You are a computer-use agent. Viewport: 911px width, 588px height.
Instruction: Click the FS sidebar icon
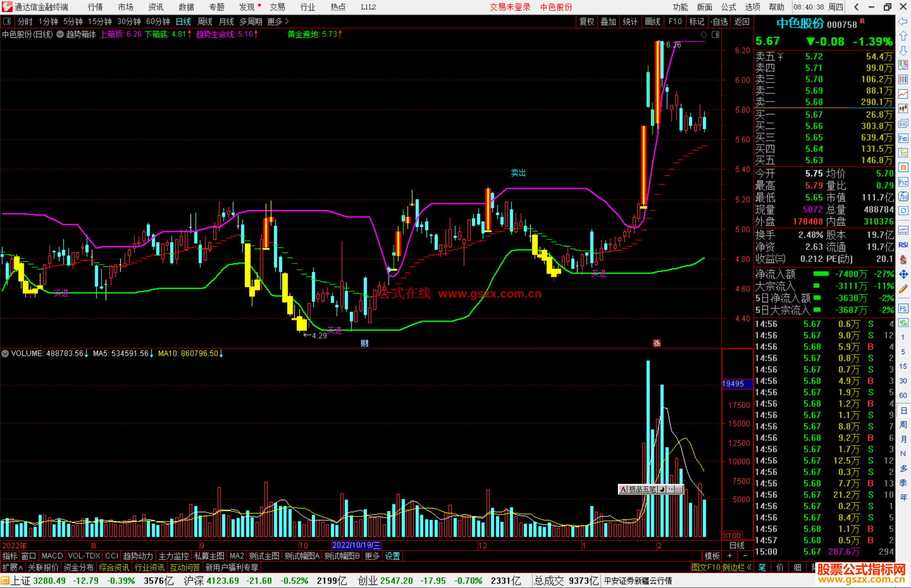[903, 309]
